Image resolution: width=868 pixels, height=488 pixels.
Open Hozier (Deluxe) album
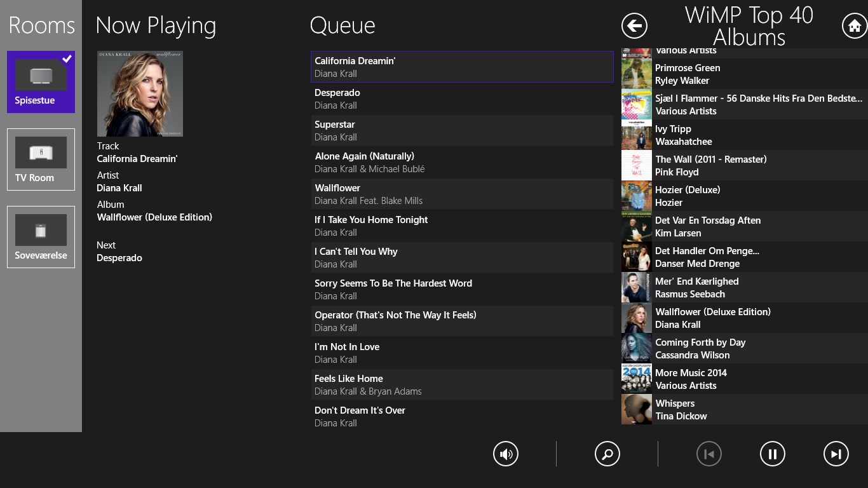(745, 196)
